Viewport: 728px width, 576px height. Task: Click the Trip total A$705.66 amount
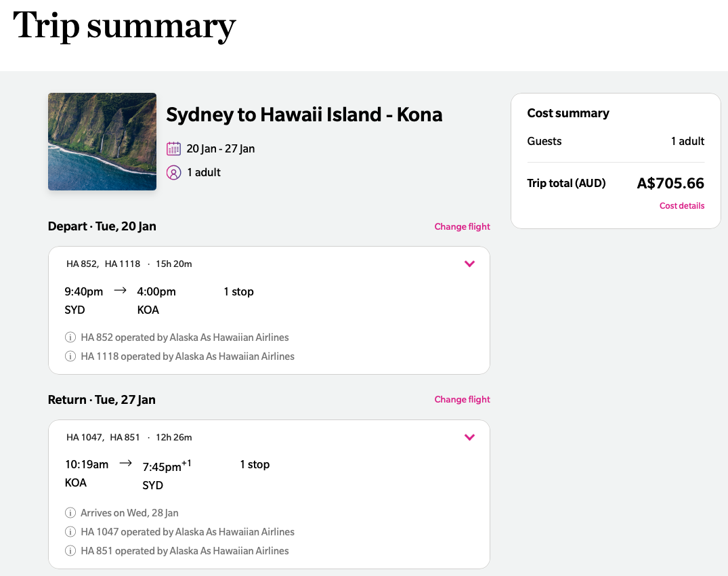point(669,183)
